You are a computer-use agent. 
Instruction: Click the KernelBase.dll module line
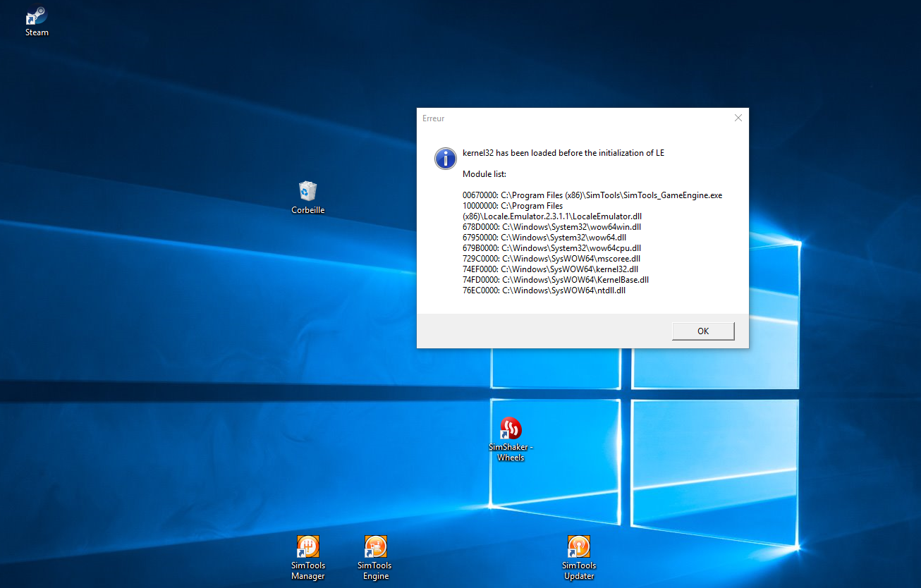(x=556, y=280)
